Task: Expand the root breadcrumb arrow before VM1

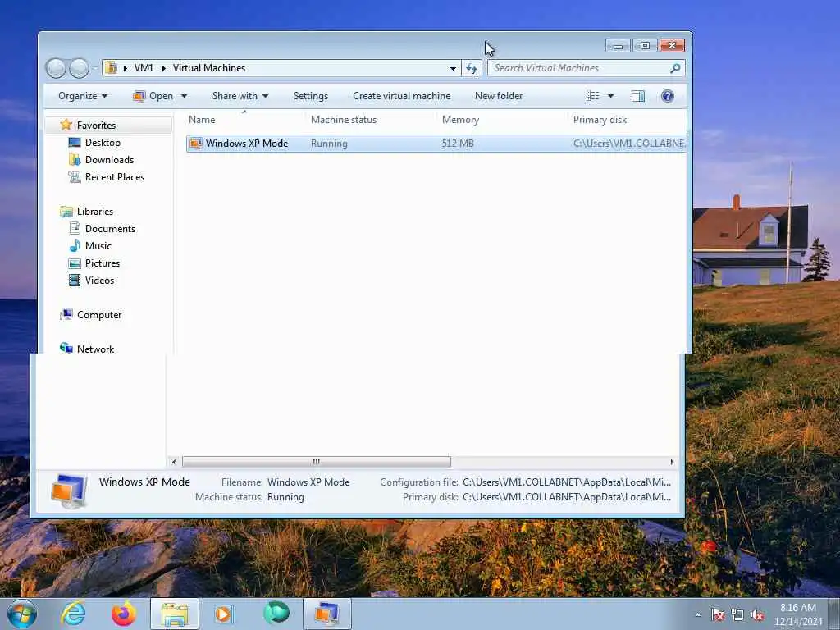Action: tap(125, 68)
